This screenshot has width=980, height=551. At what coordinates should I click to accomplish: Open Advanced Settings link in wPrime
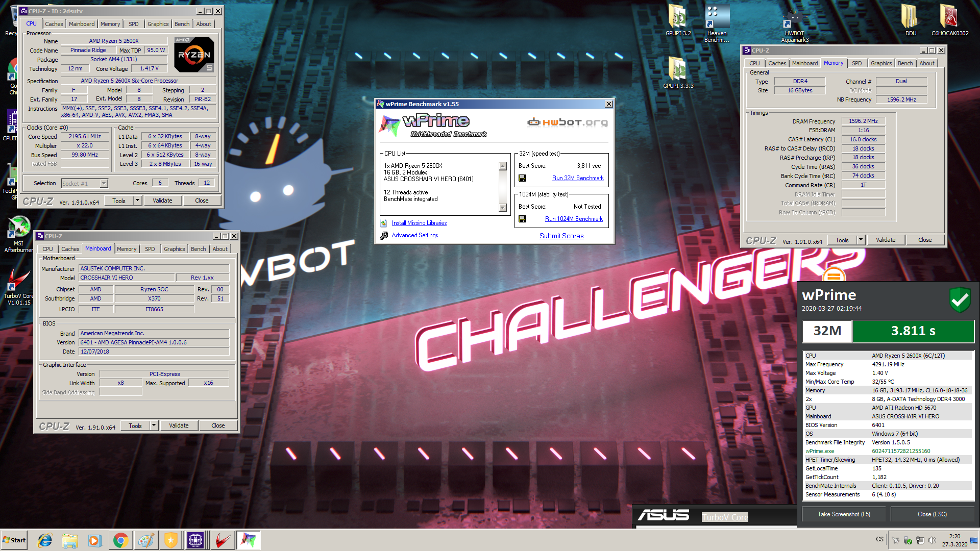(x=414, y=235)
